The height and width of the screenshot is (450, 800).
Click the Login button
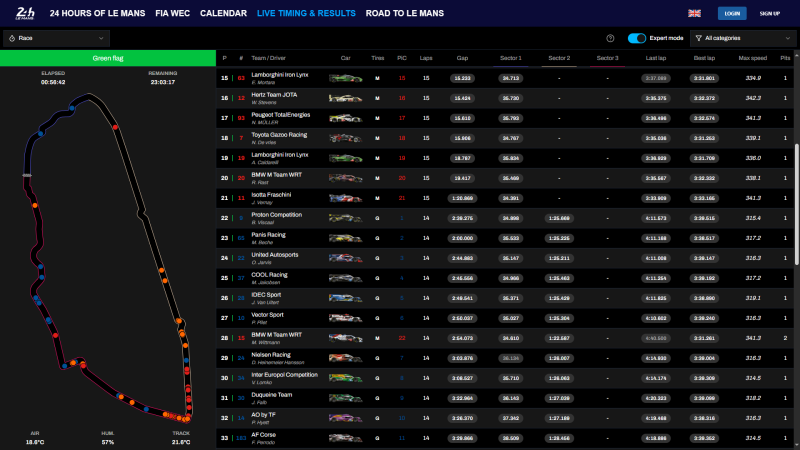point(732,13)
